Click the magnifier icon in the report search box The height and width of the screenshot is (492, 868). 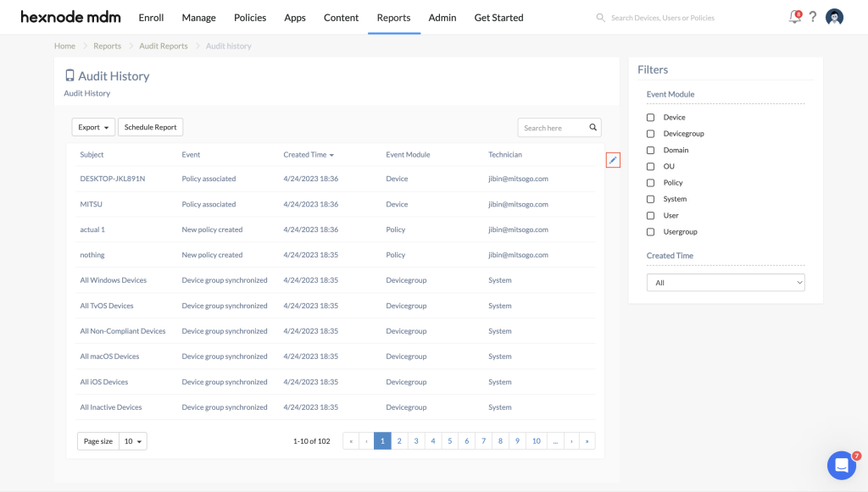click(592, 127)
